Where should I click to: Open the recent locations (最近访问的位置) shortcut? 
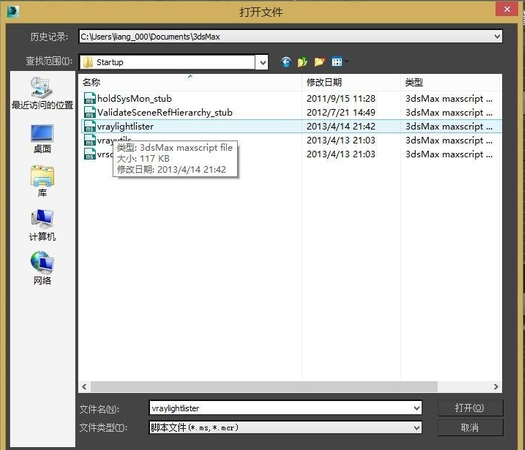pos(42,93)
